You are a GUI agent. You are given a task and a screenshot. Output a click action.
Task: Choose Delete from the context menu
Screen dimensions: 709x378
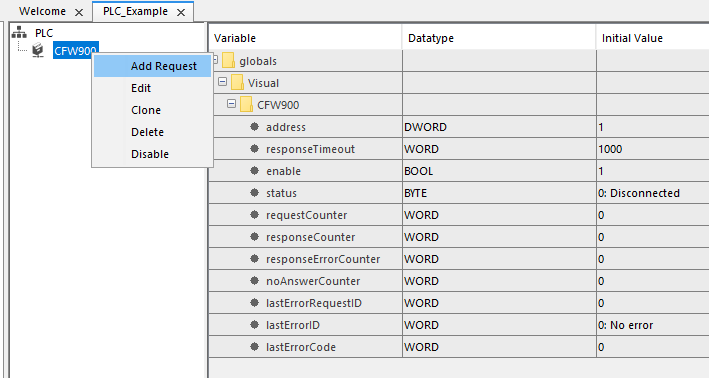[152, 132]
